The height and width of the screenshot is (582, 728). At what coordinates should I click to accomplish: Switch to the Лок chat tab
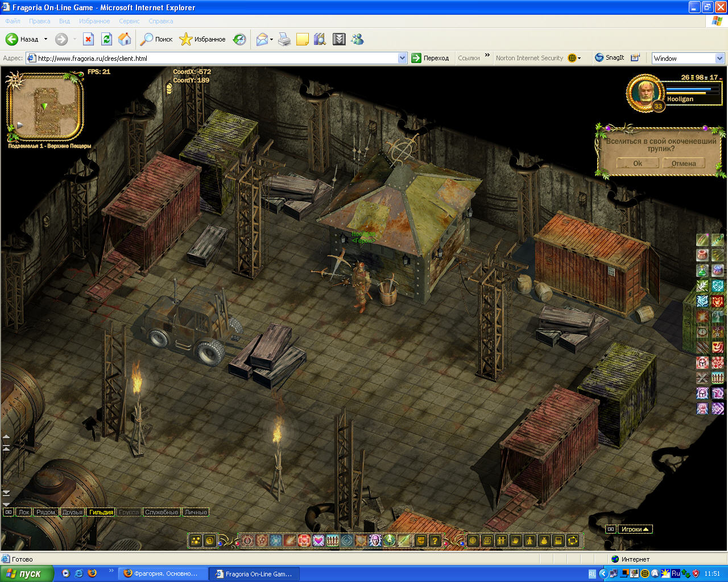point(23,512)
